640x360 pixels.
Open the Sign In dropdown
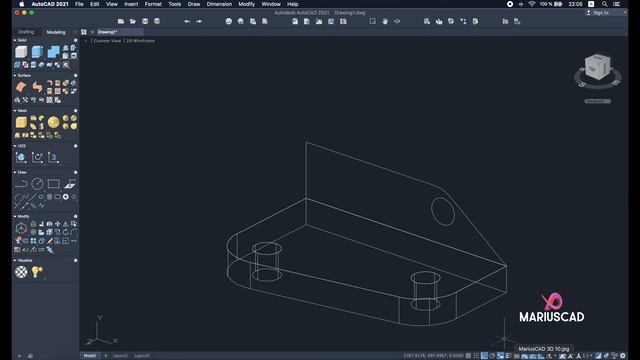(x=606, y=13)
